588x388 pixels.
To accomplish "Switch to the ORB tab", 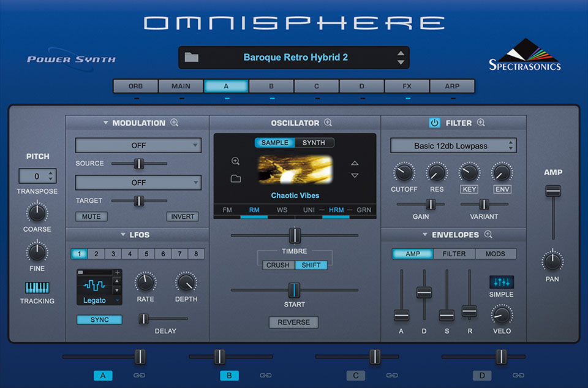I will [135, 86].
